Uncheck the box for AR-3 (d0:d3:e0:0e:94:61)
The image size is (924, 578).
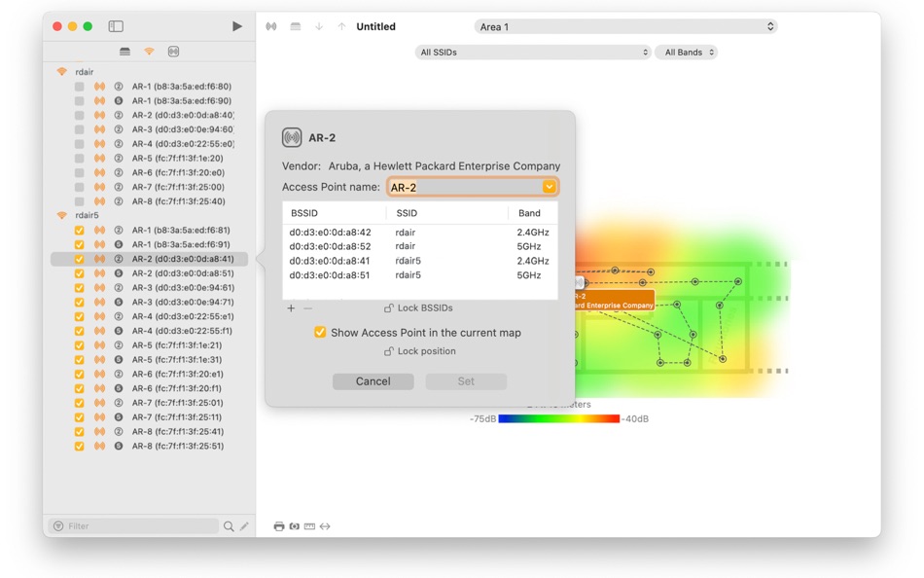click(x=79, y=288)
